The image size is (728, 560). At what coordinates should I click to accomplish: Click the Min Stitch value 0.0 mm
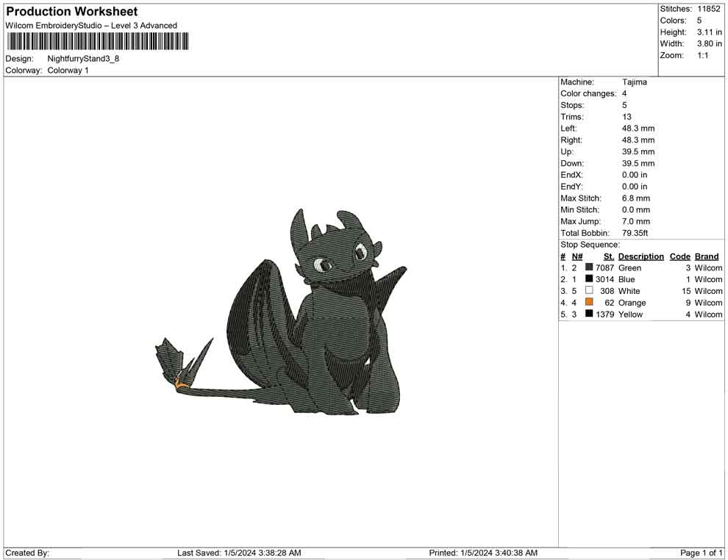[635, 209]
